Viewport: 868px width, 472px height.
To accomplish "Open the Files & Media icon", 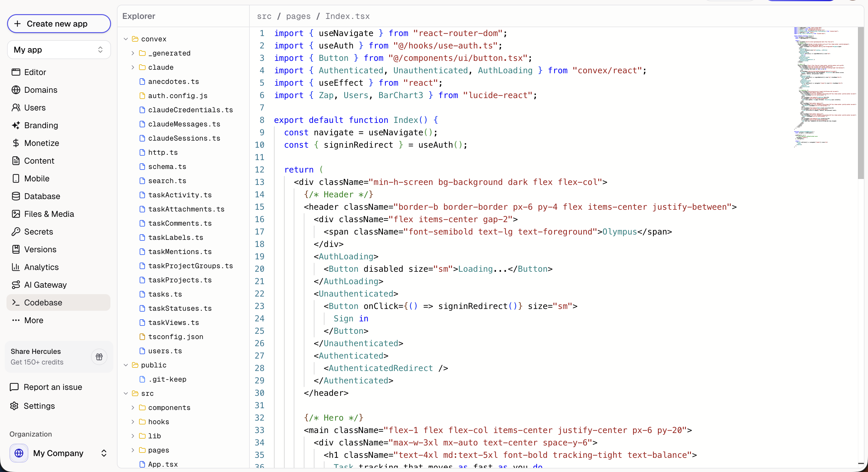I will tap(16, 214).
